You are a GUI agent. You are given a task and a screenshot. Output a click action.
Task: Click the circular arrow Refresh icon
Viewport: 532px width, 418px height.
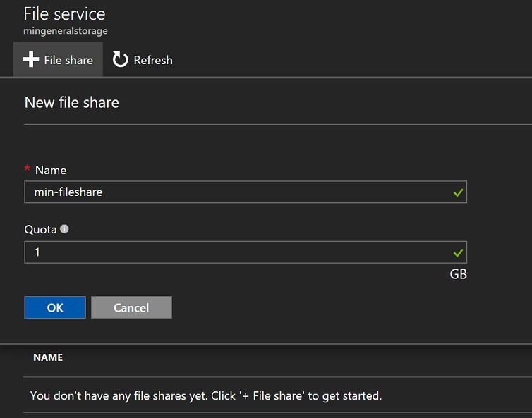pos(121,60)
